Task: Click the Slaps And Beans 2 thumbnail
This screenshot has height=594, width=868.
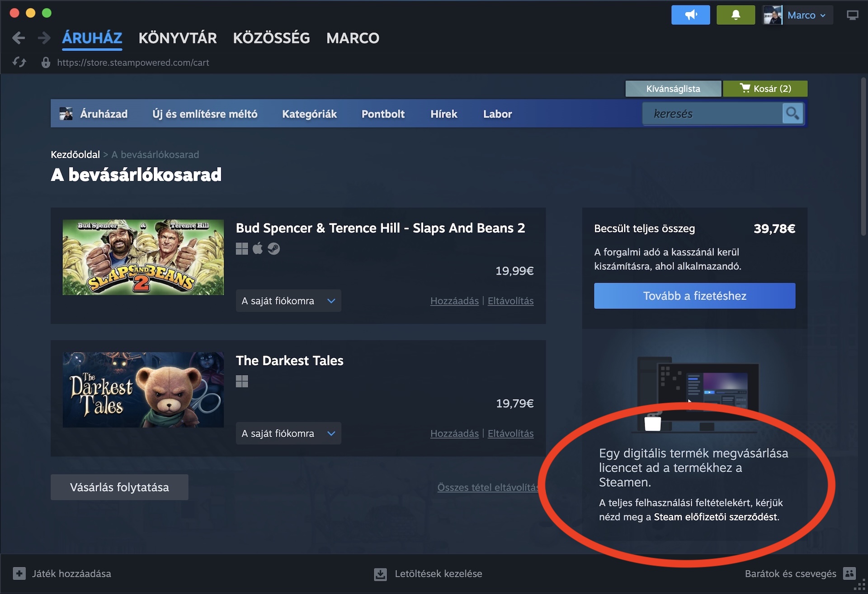Action: tap(143, 257)
